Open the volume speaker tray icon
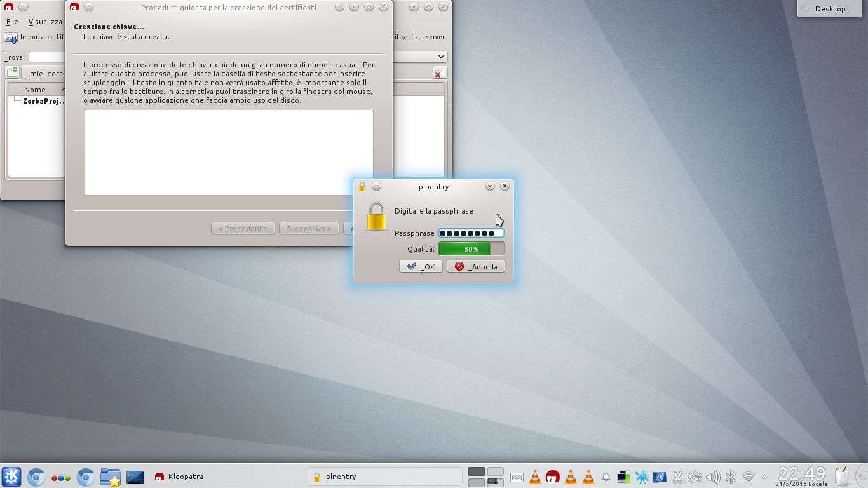Image resolution: width=868 pixels, height=488 pixels. click(x=713, y=477)
